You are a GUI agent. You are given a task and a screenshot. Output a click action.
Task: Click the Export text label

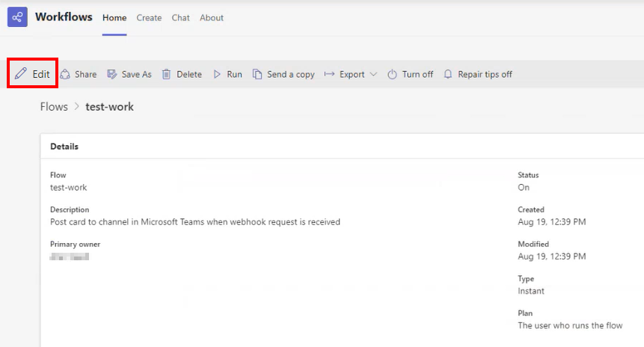click(352, 74)
